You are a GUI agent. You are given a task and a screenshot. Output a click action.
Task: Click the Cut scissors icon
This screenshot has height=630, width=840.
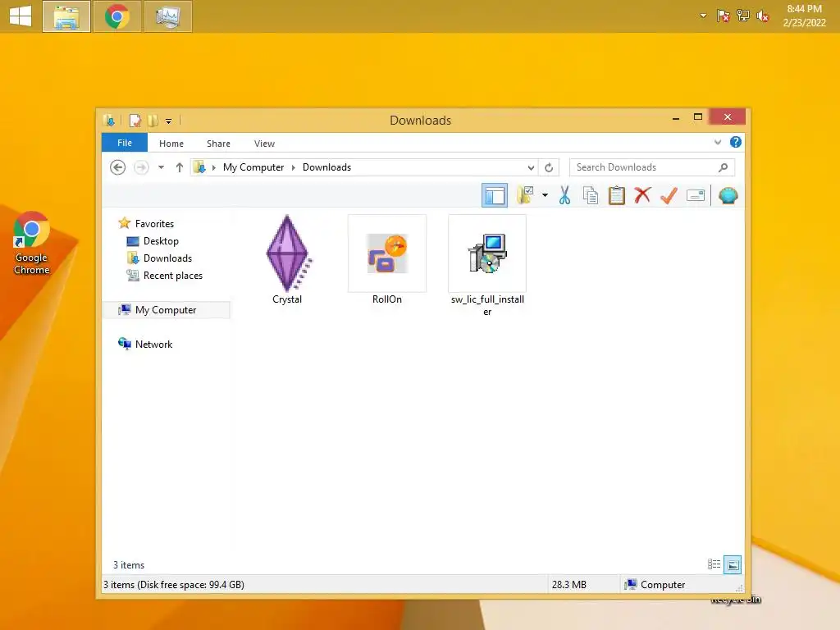coord(564,195)
